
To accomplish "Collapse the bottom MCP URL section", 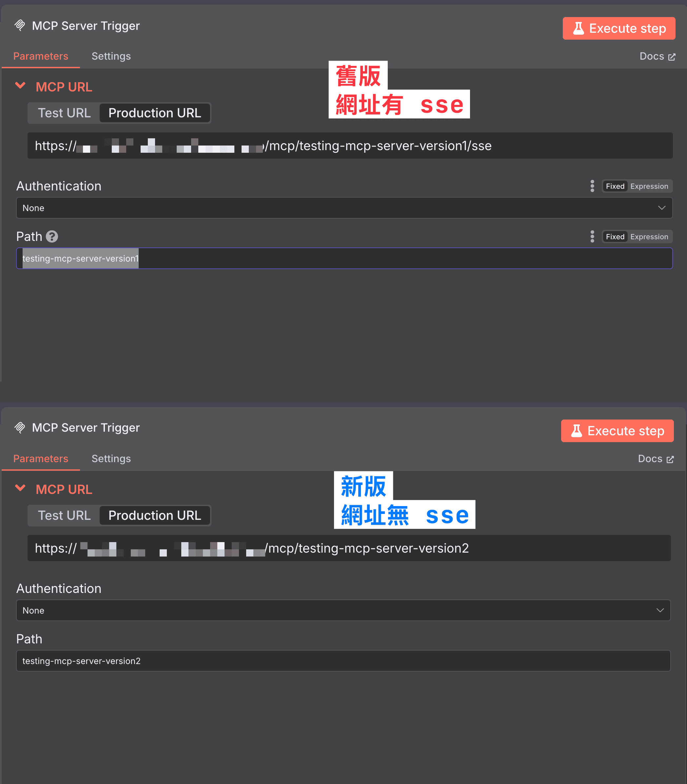I will pos(21,488).
